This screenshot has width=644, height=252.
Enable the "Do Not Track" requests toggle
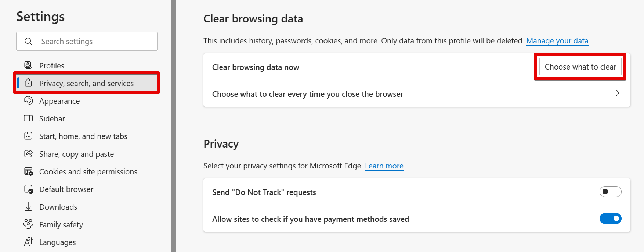[610, 192]
